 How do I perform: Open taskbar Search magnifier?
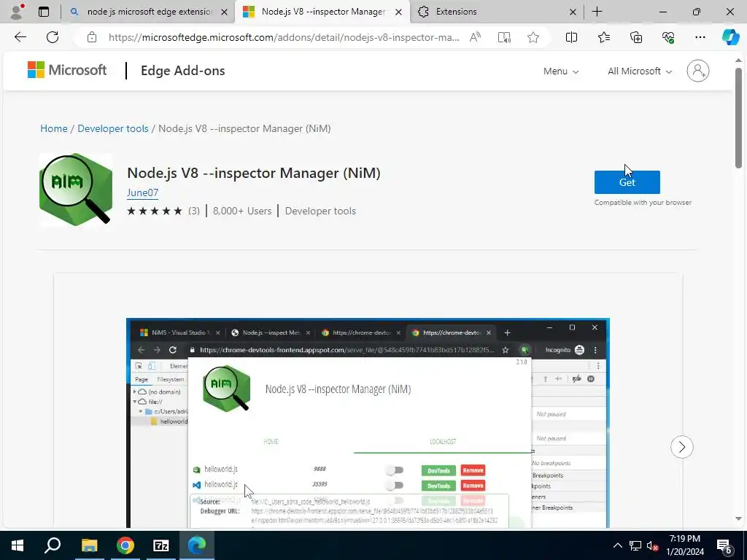[53, 545]
